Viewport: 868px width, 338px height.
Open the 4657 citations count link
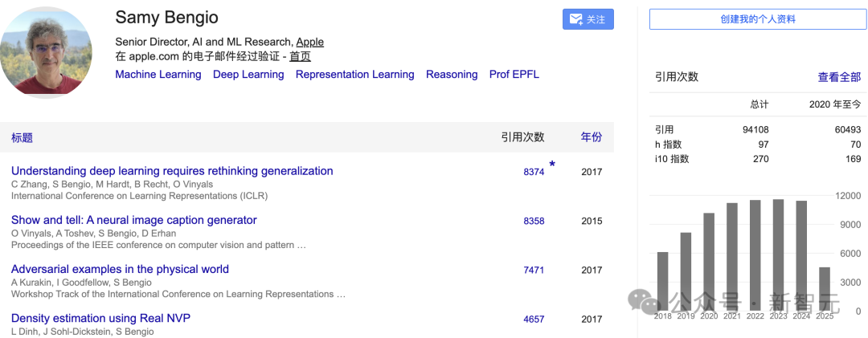534,320
